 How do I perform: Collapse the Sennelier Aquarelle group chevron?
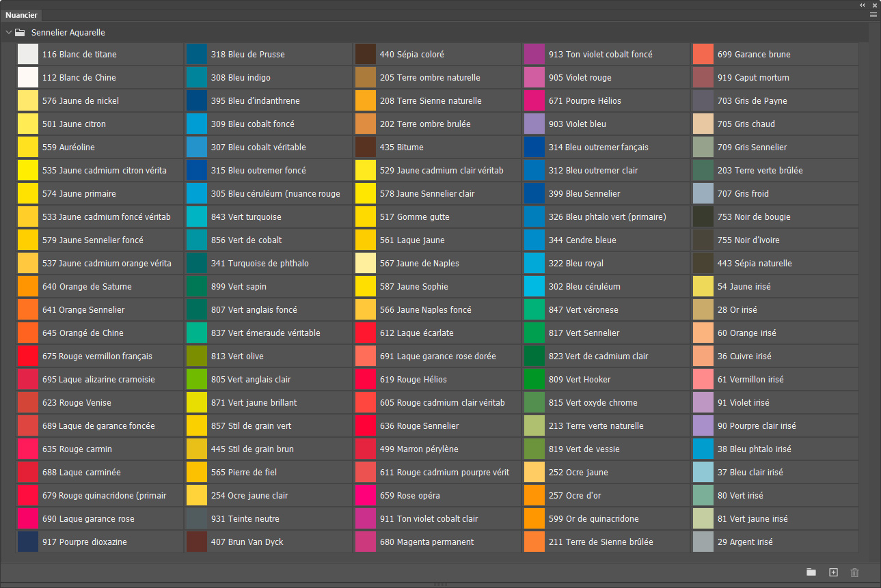click(x=8, y=32)
